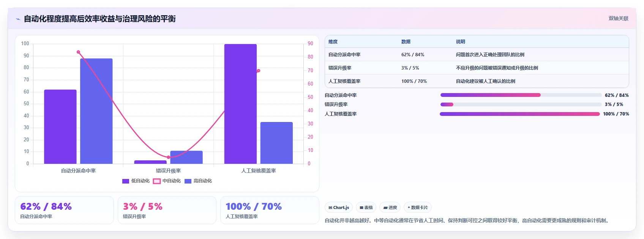Click the blue 人工复核覆盖率 high-automation bar
This screenshot has width=644, height=239.
(276, 143)
